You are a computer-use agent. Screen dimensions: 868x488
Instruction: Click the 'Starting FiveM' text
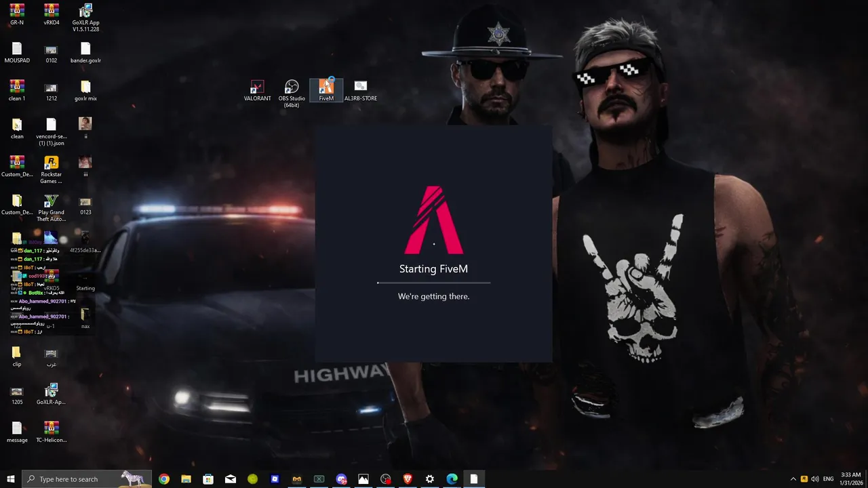(434, 269)
